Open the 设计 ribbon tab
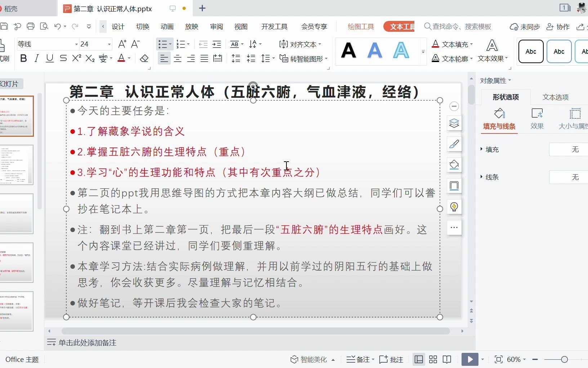The height and width of the screenshot is (368, 588). [118, 27]
